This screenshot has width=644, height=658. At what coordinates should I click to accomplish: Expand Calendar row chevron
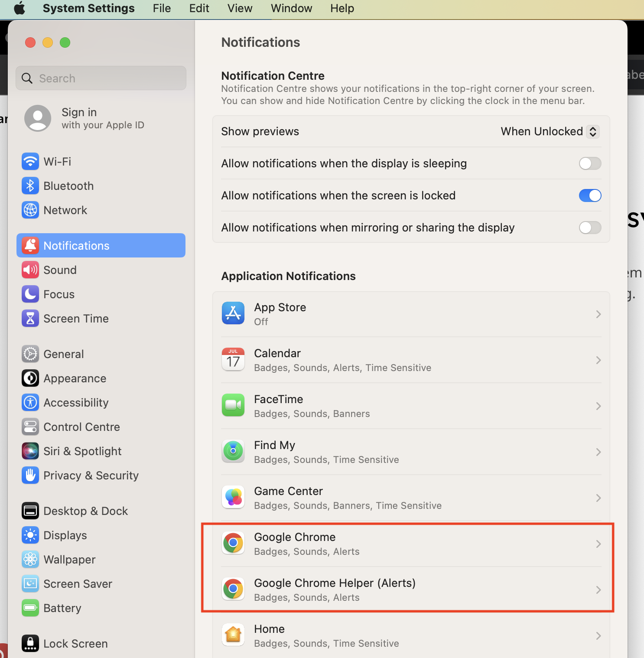598,360
